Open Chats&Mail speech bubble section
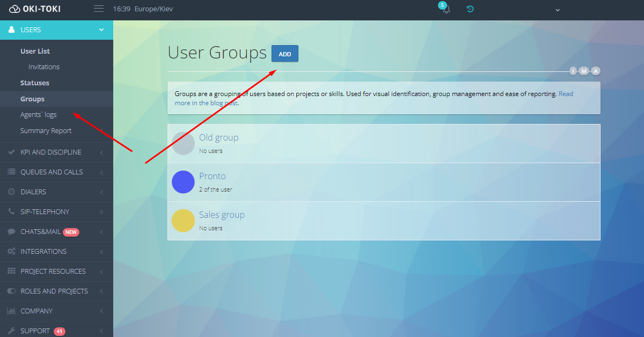The height and width of the screenshot is (337, 644). tap(12, 232)
